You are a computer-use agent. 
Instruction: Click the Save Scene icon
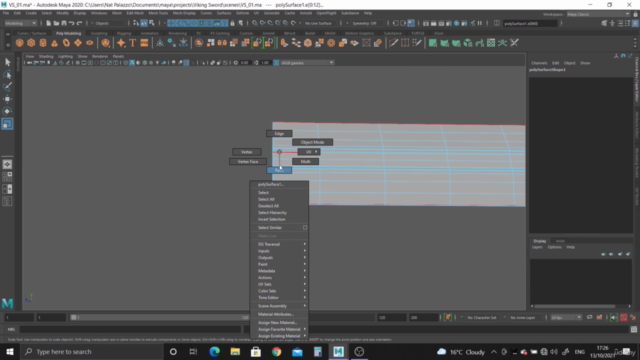(64, 23)
